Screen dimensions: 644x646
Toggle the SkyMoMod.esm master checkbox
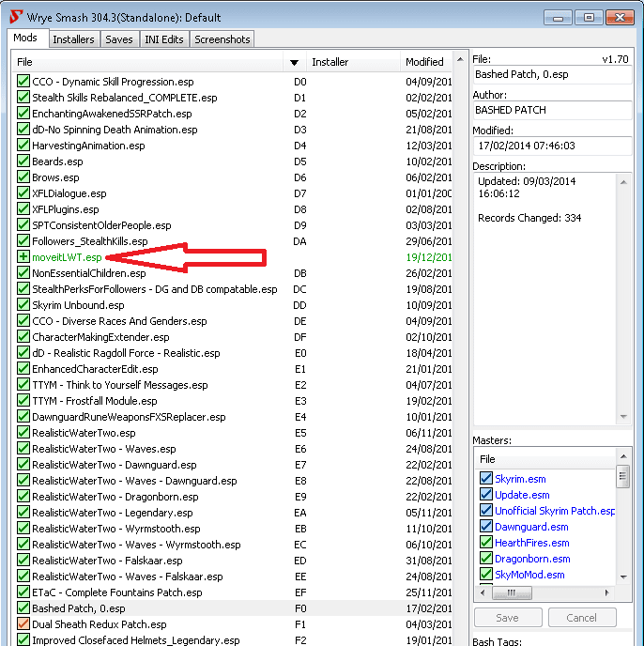[486, 574]
